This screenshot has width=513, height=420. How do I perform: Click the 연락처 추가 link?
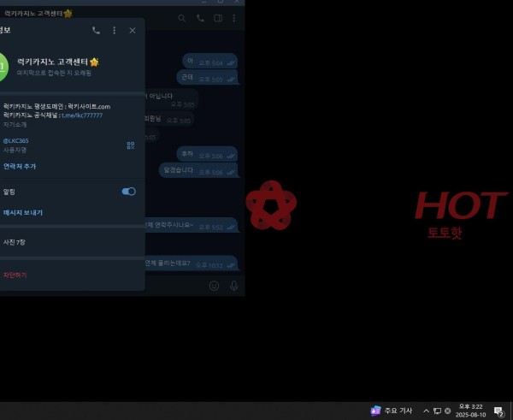[20, 166]
